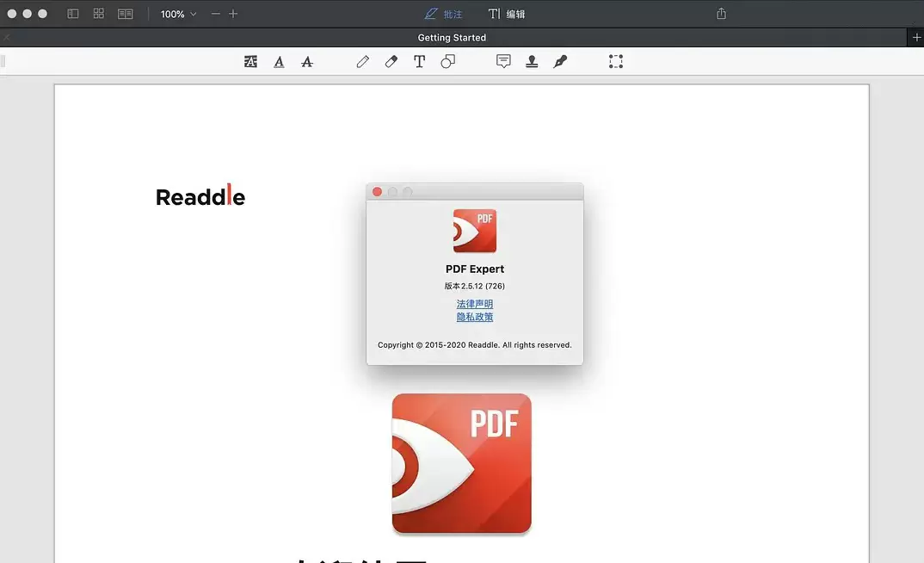Viewport: 924px width, 563px height.
Task: Choose the text box tool
Action: (420, 61)
